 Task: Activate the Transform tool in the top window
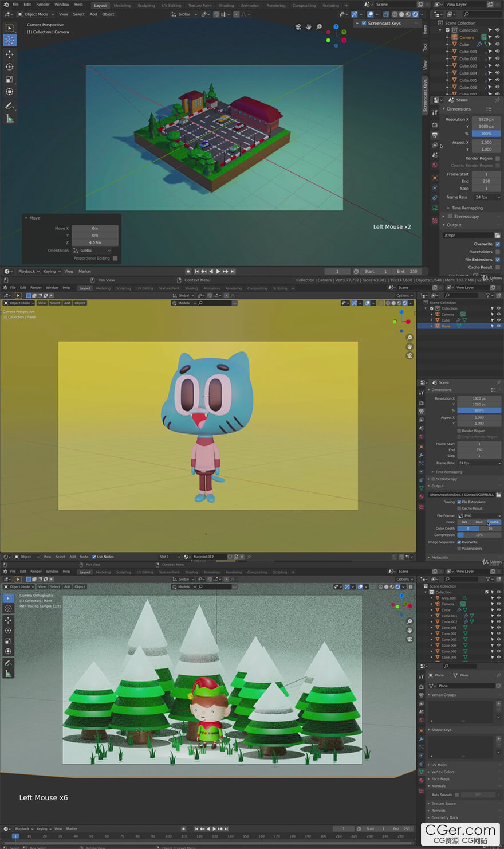pos(9,92)
